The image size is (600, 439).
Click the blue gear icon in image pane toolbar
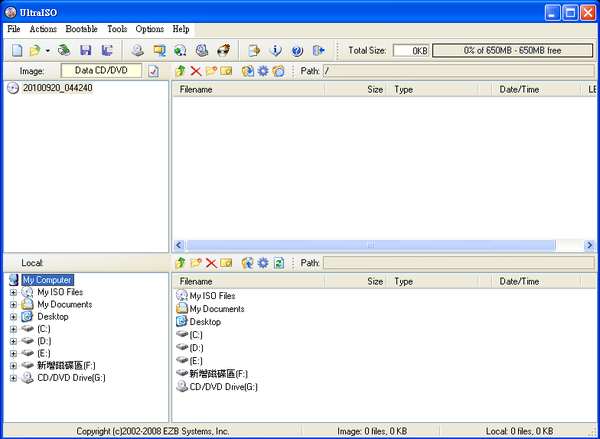pos(263,71)
